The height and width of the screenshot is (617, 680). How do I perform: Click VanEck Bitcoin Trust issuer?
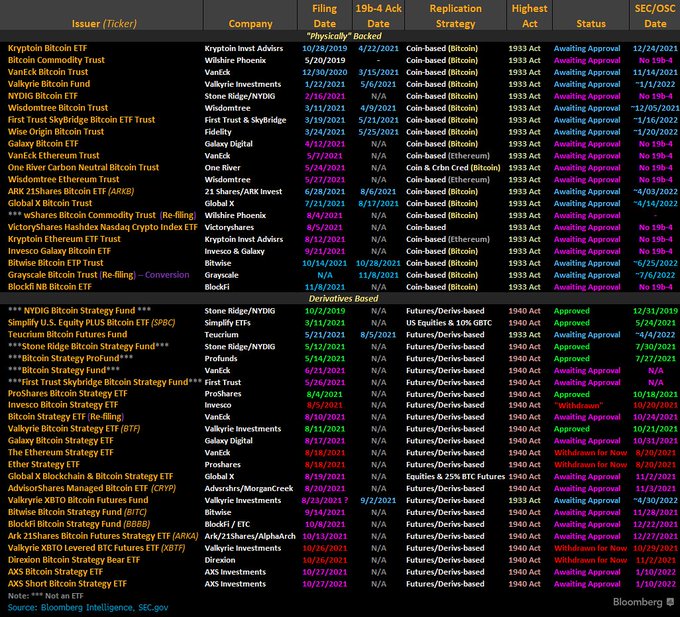48,72
